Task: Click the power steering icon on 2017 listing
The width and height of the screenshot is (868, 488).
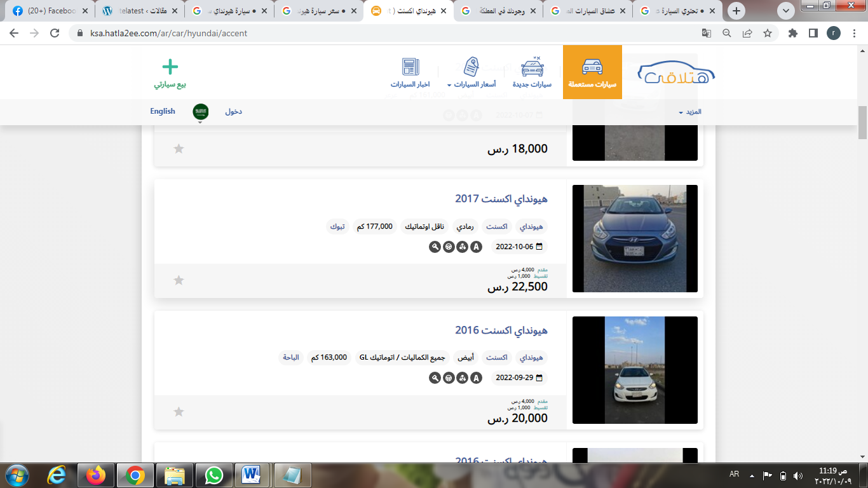Action: click(x=449, y=247)
